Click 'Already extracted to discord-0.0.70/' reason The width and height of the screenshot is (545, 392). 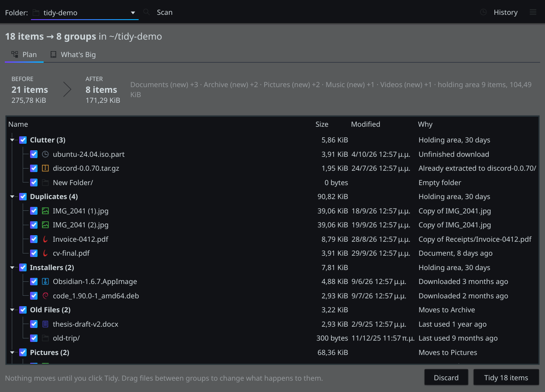477,168
